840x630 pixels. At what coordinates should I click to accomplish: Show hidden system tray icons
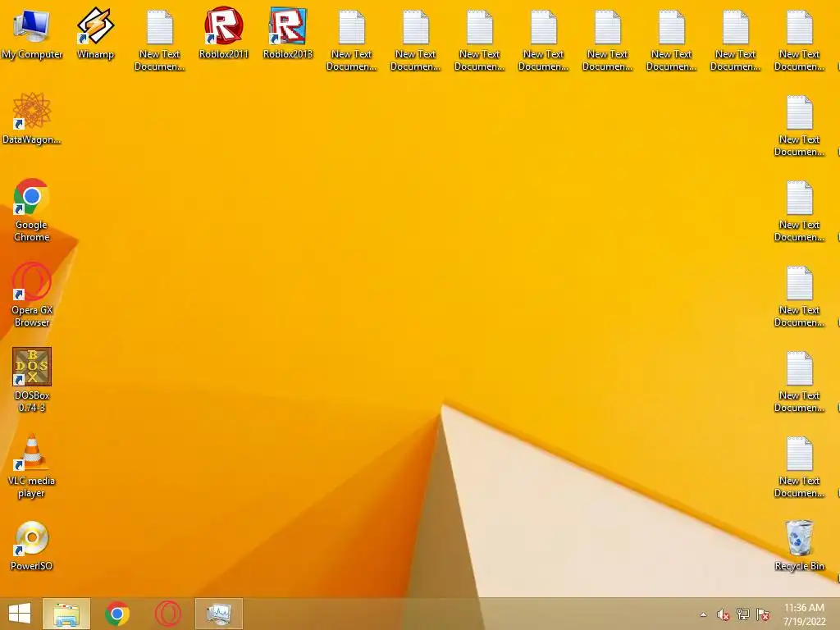click(703, 614)
